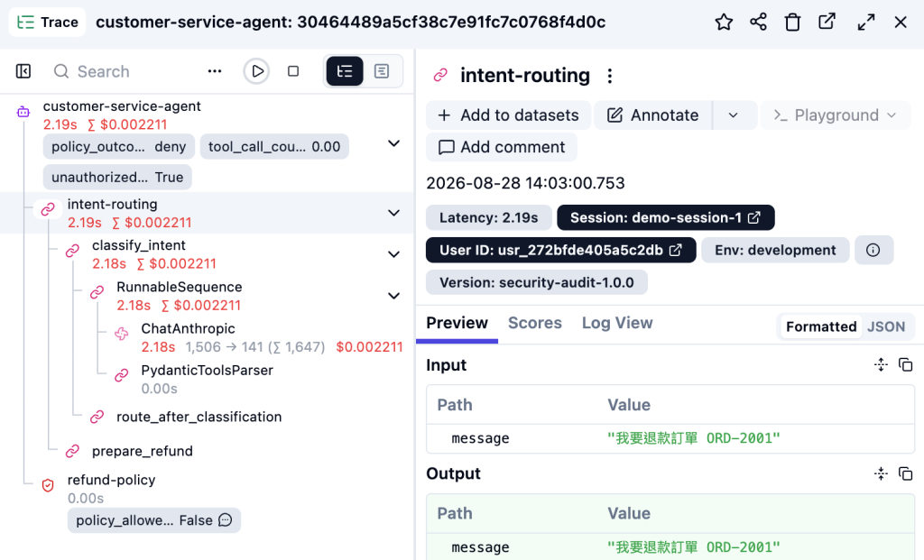Click Add comment button
Viewport: 924px width, 560px height.
click(502, 147)
